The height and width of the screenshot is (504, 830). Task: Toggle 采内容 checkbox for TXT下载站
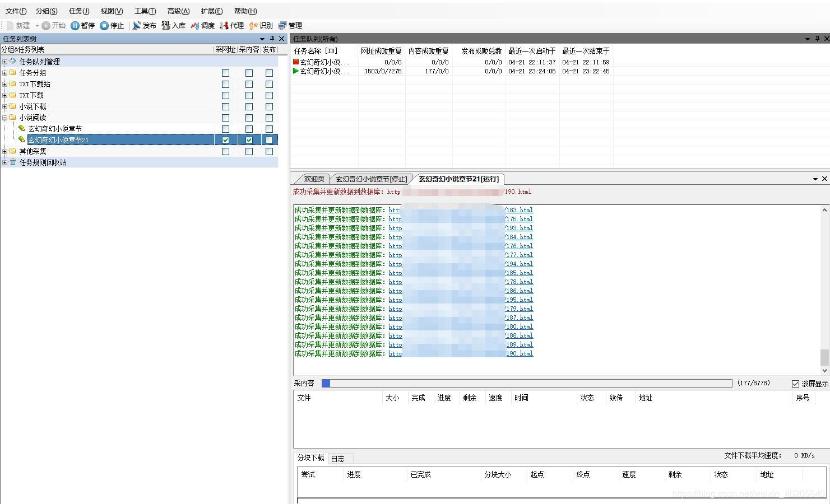click(x=249, y=84)
